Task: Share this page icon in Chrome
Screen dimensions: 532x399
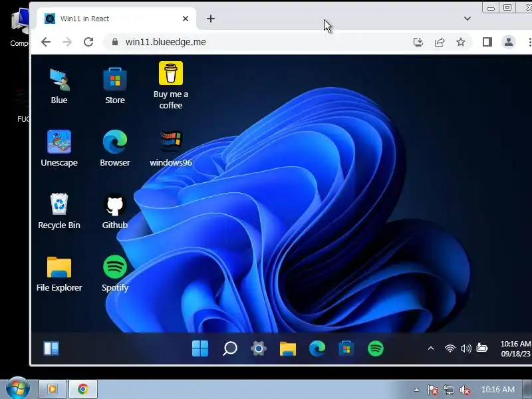Action: [440, 42]
